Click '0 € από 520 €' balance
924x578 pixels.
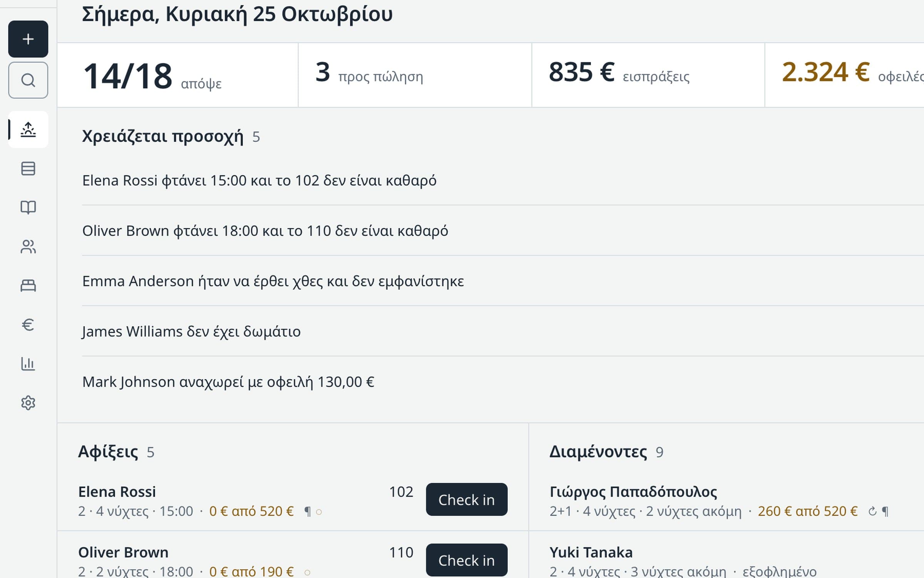click(x=251, y=511)
